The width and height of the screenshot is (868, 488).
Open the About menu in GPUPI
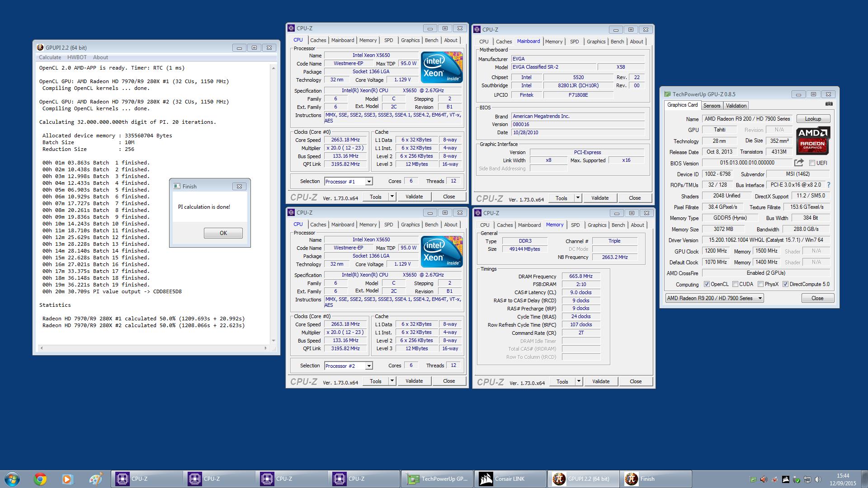pos(100,57)
